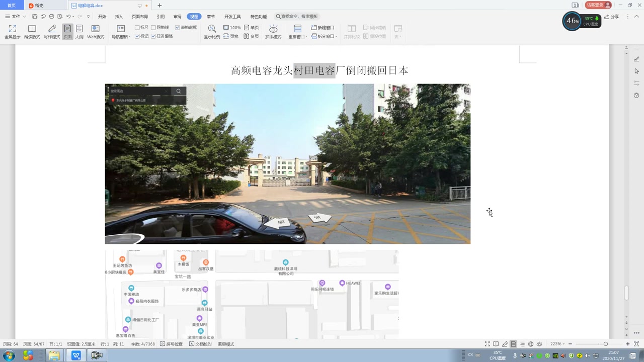Open reading layout view (阅读版式)

32,32
